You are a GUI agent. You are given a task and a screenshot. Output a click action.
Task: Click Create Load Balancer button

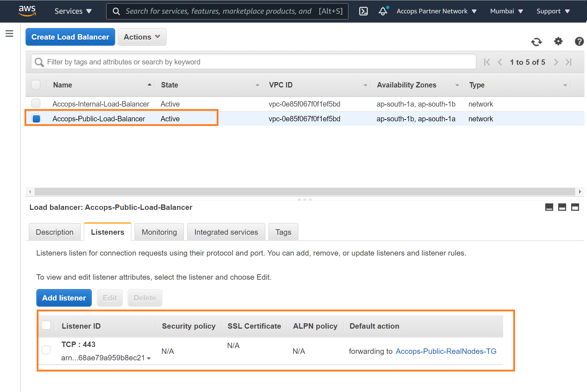[70, 37]
